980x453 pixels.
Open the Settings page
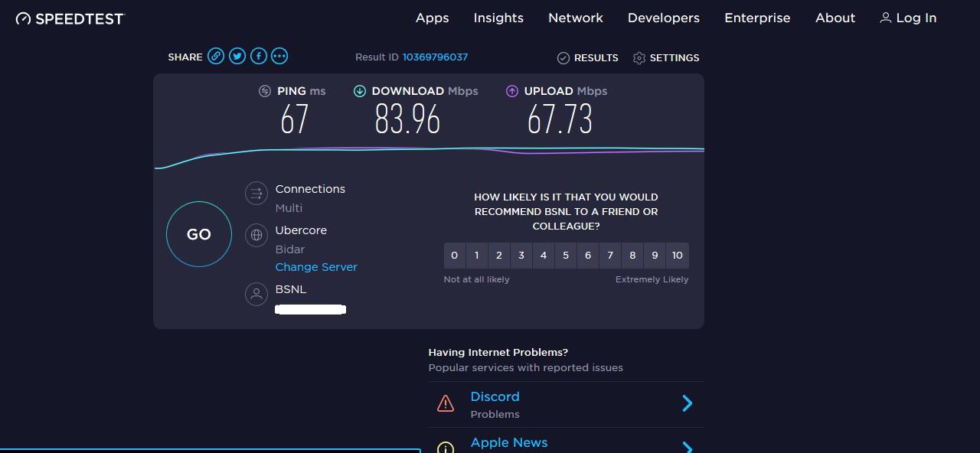(x=666, y=57)
